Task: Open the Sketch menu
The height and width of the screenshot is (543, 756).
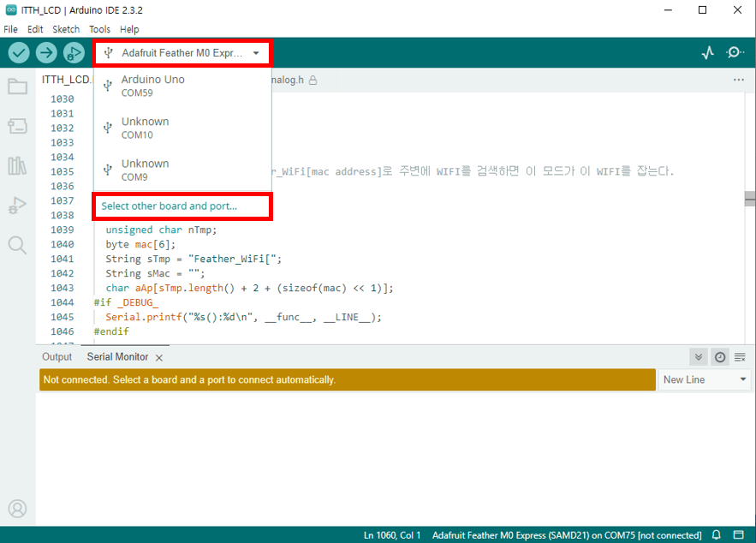Action: [66, 29]
